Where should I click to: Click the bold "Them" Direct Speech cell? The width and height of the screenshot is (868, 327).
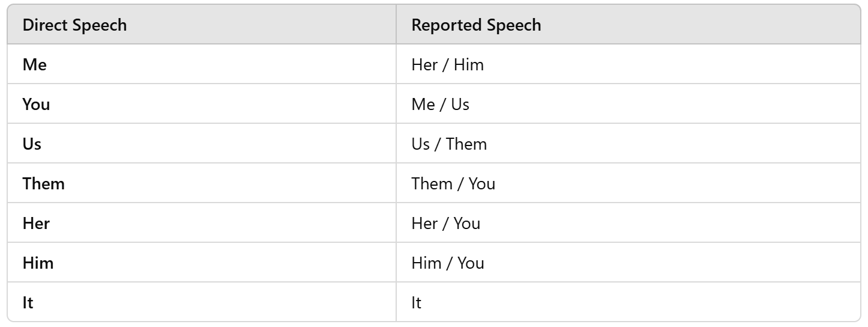44,184
